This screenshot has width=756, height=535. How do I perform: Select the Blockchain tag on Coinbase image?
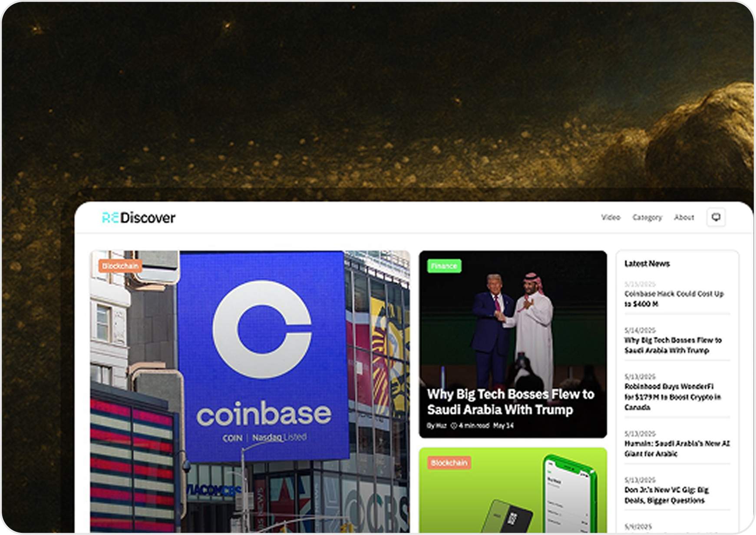(x=120, y=266)
